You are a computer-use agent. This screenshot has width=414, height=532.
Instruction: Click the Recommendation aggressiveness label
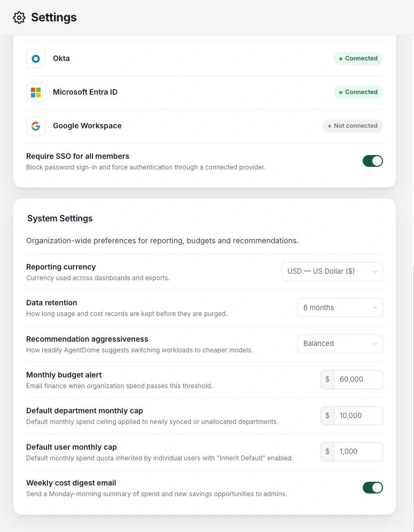(87, 339)
